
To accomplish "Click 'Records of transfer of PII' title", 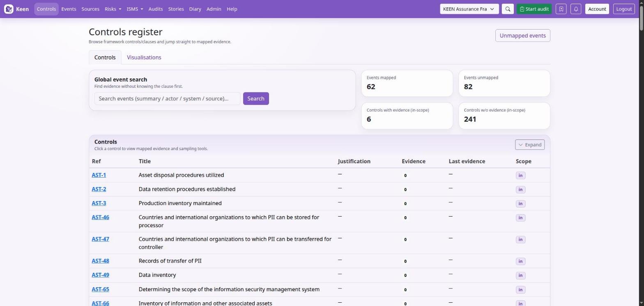I will (x=170, y=261).
